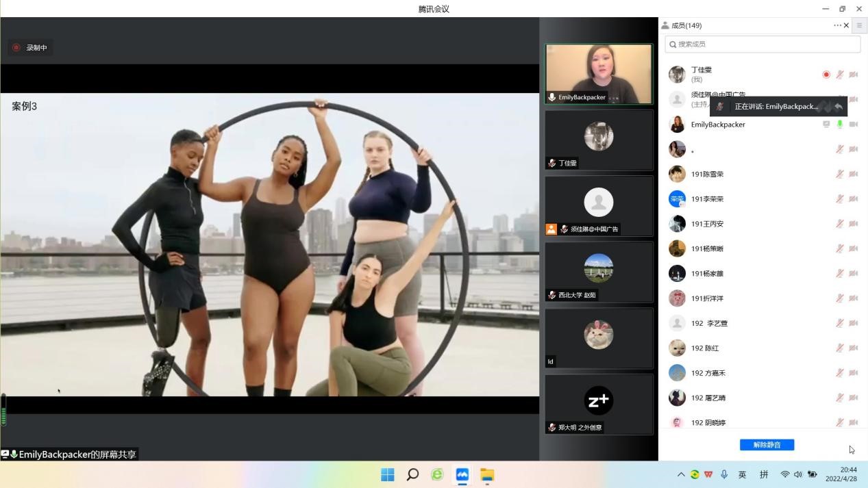Click the muted mic icon for 192 陈红

pyautogui.click(x=840, y=348)
